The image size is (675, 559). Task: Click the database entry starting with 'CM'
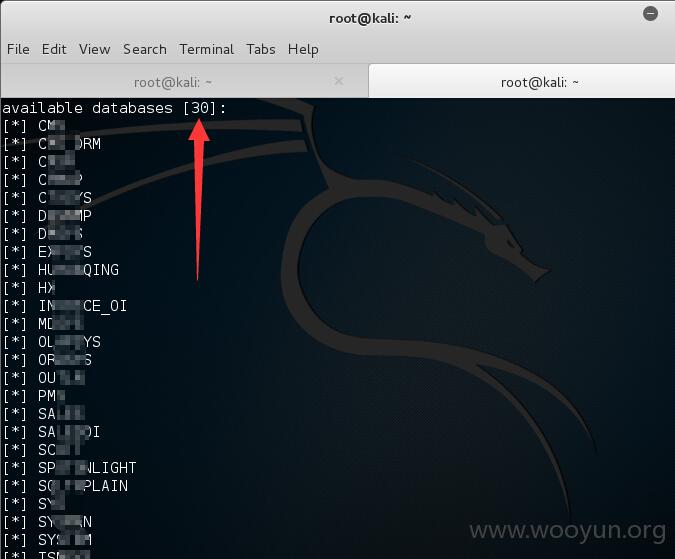34,126
